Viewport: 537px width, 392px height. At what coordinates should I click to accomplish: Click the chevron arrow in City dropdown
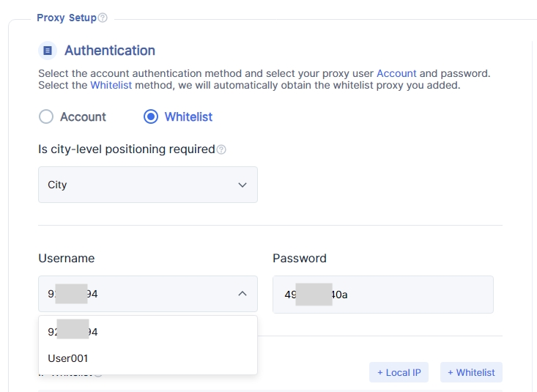click(242, 185)
